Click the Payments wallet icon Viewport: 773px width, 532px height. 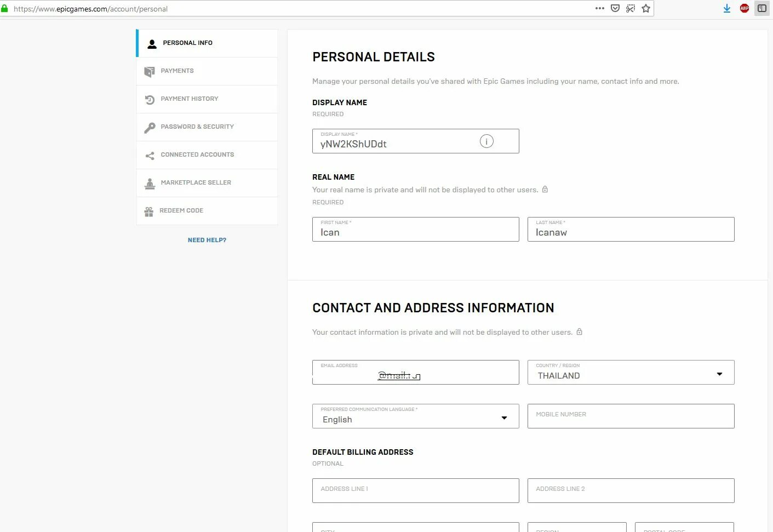[149, 72]
